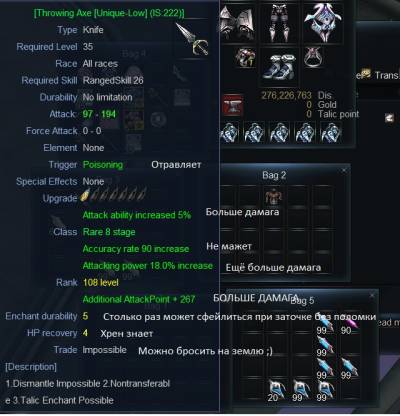Click the Dis currency amount

click(286, 95)
